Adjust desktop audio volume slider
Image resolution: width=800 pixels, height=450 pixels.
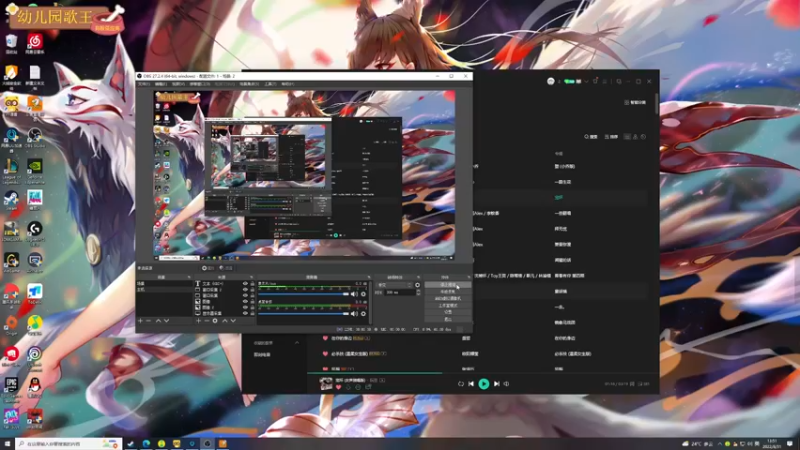(x=304, y=314)
